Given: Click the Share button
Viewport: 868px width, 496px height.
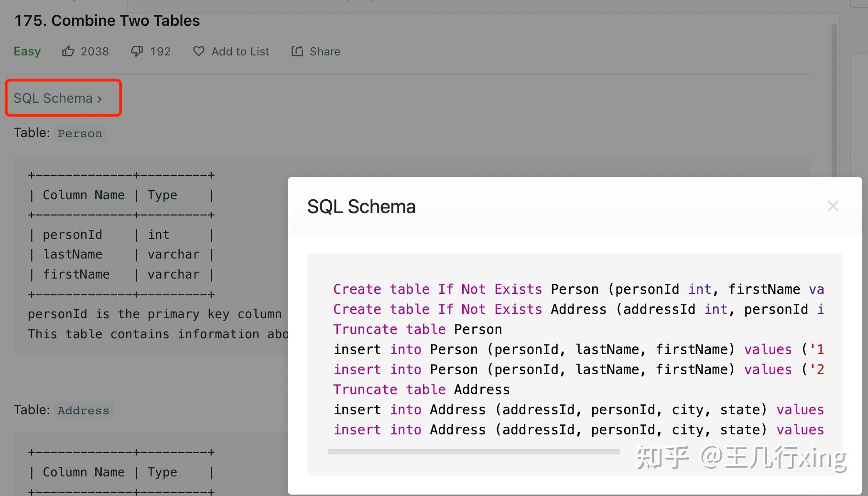Looking at the screenshot, I should coord(315,51).
